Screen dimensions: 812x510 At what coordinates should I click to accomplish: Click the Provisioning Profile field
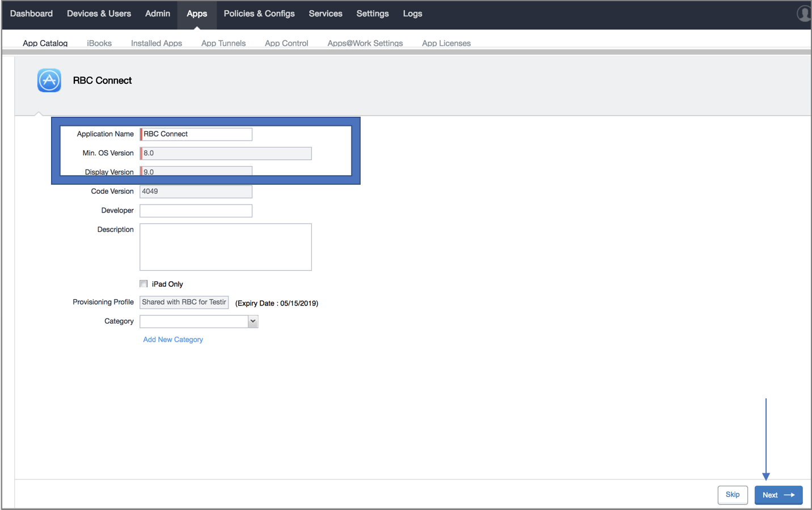(184, 302)
